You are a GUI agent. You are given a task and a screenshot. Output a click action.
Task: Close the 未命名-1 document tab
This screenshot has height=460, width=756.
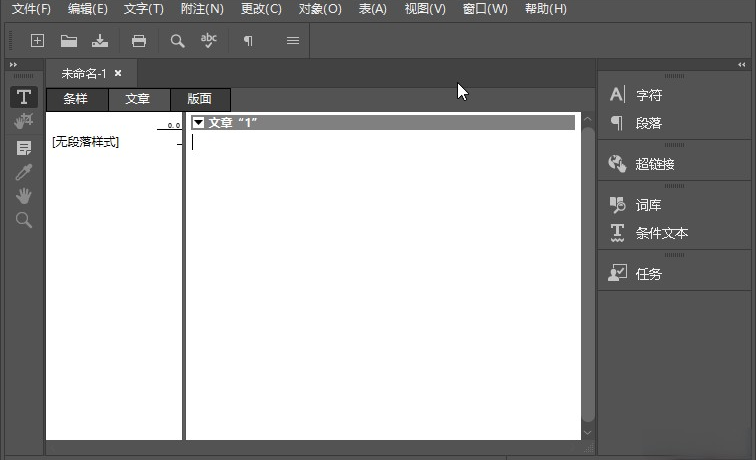point(118,73)
